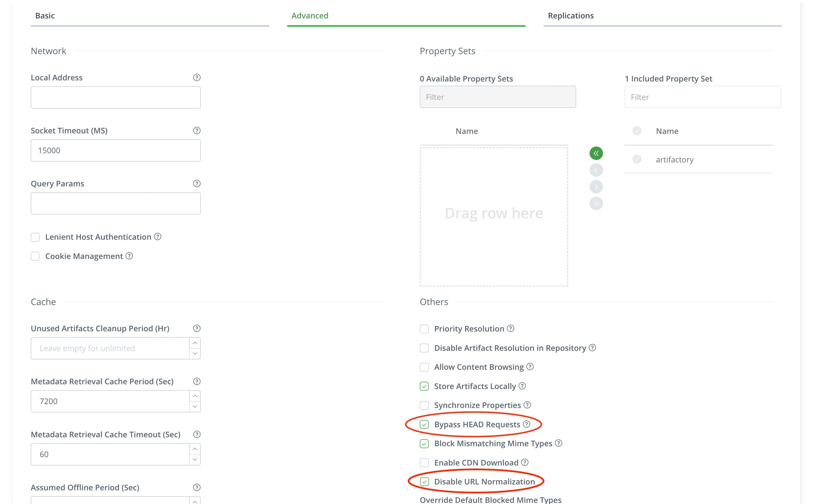Image resolution: width=820 pixels, height=504 pixels.
Task: Toggle the Bypass HEAD Requests checkbox
Action: (423, 424)
